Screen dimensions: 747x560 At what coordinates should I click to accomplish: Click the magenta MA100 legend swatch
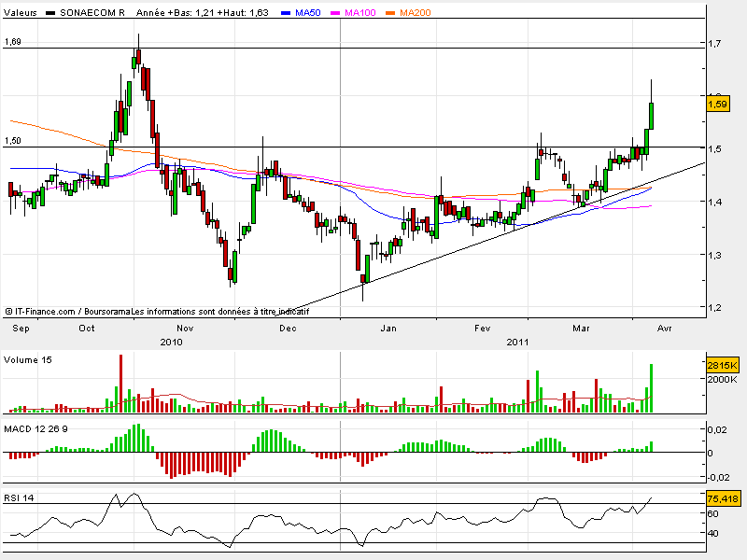(x=335, y=13)
